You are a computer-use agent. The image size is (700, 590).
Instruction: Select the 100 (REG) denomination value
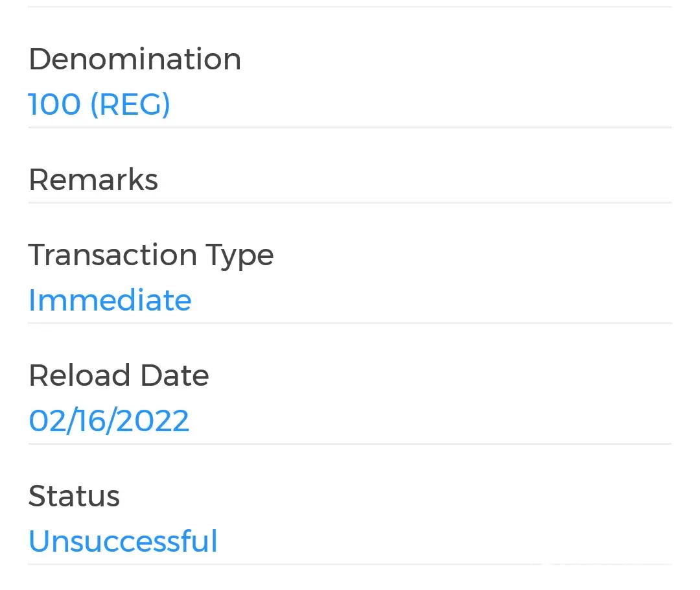pos(99,104)
